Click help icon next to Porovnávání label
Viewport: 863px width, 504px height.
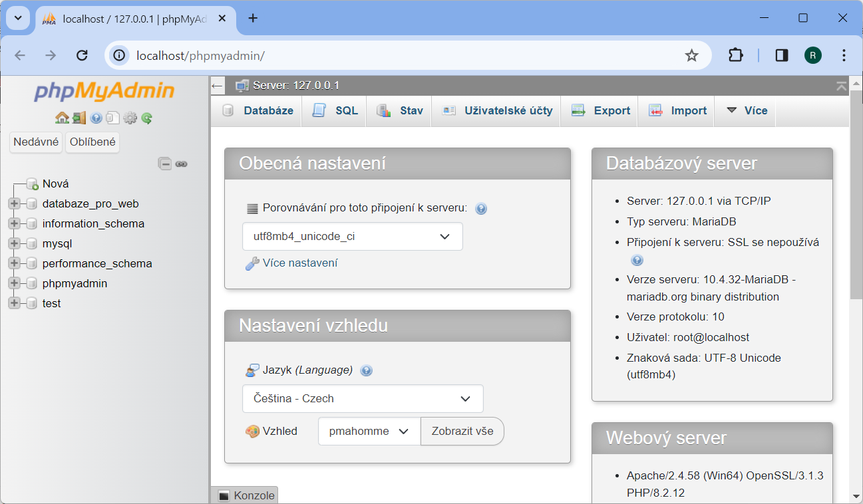pyautogui.click(x=481, y=208)
